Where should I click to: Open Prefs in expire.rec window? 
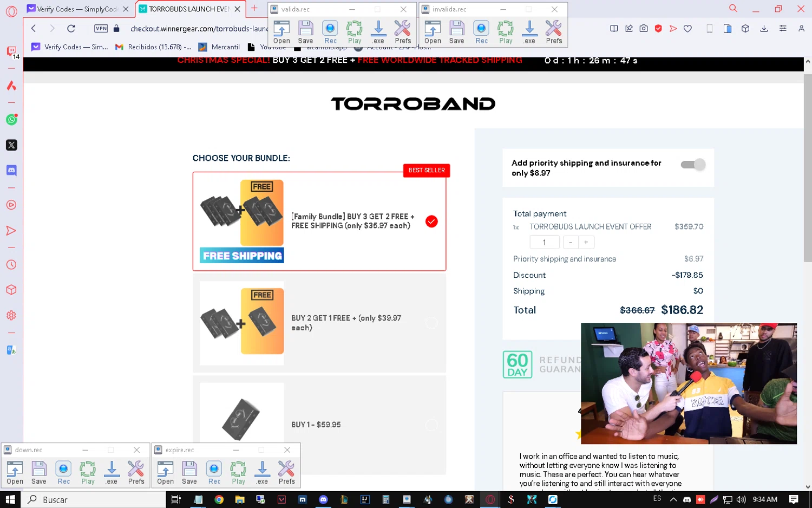pyautogui.click(x=286, y=473)
